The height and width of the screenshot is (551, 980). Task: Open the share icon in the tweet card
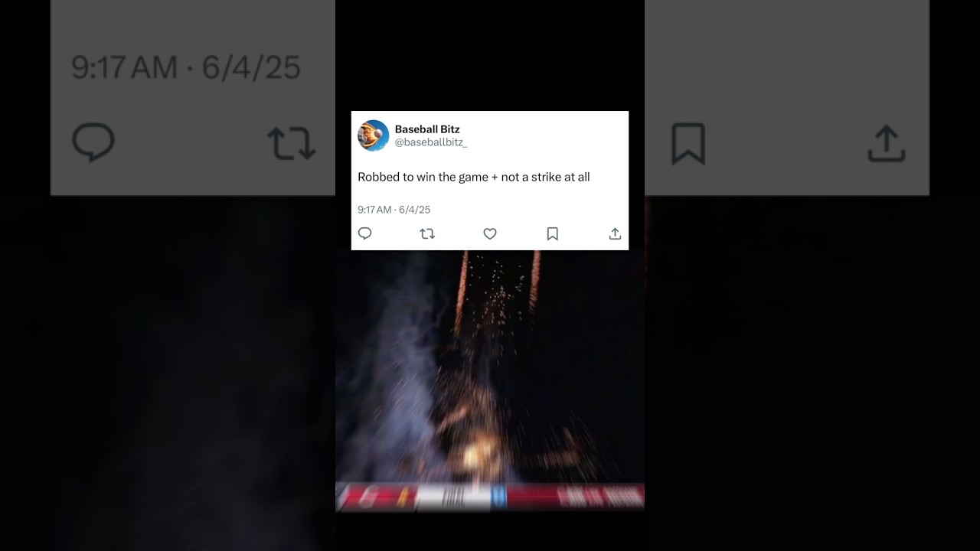615,233
